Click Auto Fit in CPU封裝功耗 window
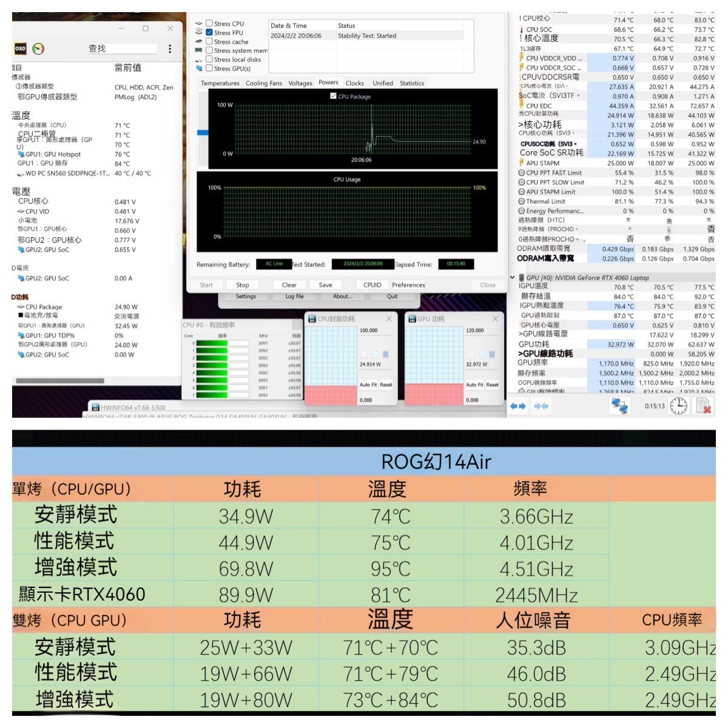This screenshot has width=728, height=728. 368,385
